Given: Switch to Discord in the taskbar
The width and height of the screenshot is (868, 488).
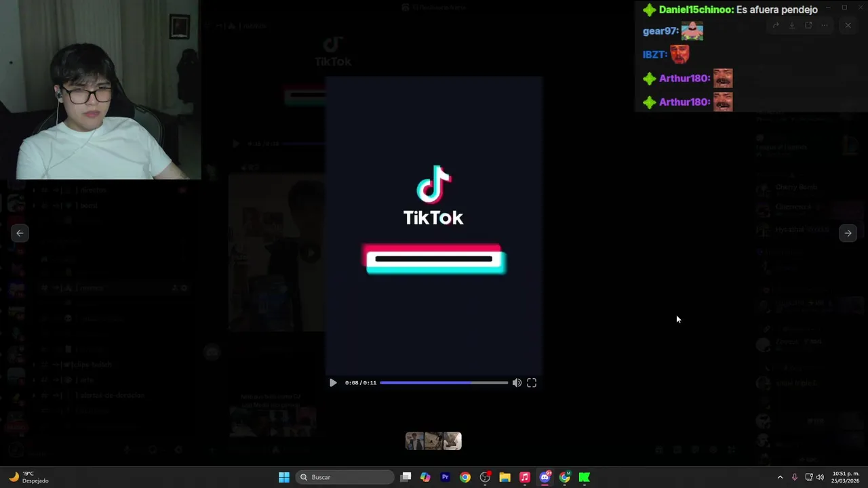Looking at the screenshot, I should [x=545, y=477].
